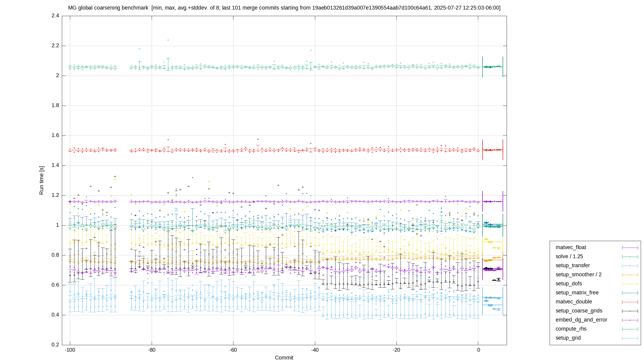The height and width of the screenshot is (362, 644).
Task: Click the 1.6 label on run time axis
Action: [x=55, y=135]
